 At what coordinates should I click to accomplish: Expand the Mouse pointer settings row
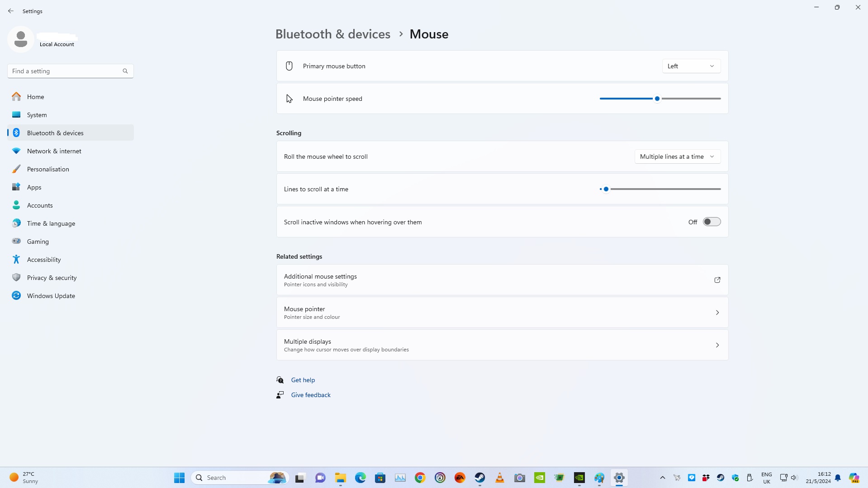(x=502, y=313)
